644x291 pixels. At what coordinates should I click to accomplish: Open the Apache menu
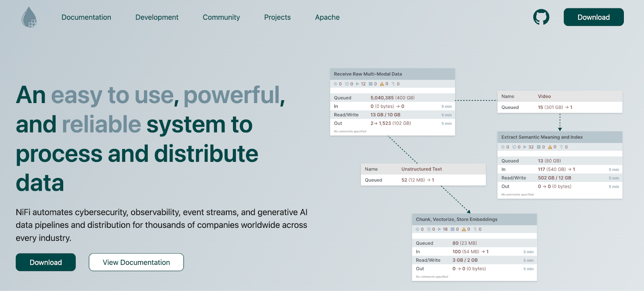click(327, 17)
